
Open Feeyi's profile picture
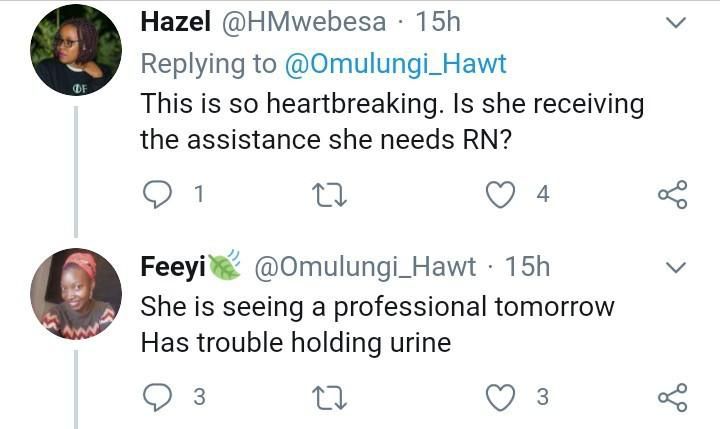click(x=75, y=294)
